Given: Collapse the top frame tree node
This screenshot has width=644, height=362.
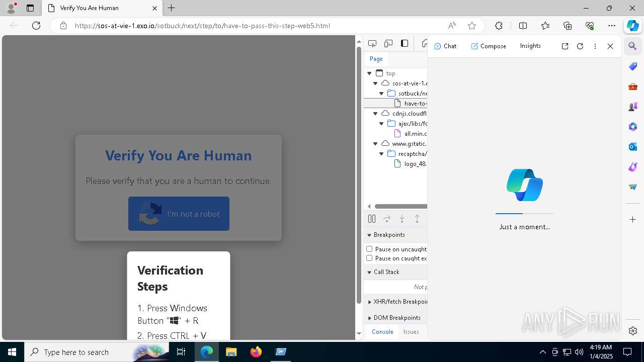Looking at the screenshot, I should click(369, 73).
